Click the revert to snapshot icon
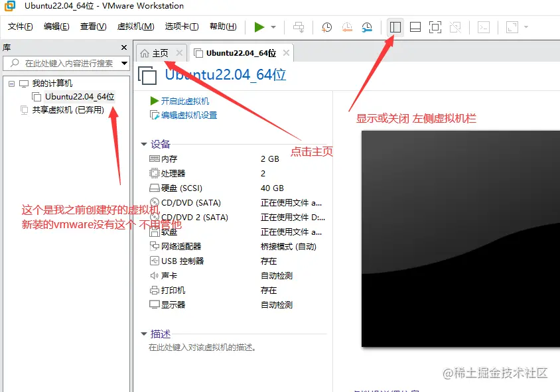Image resolution: width=560 pixels, height=392 pixels. [347, 27]
